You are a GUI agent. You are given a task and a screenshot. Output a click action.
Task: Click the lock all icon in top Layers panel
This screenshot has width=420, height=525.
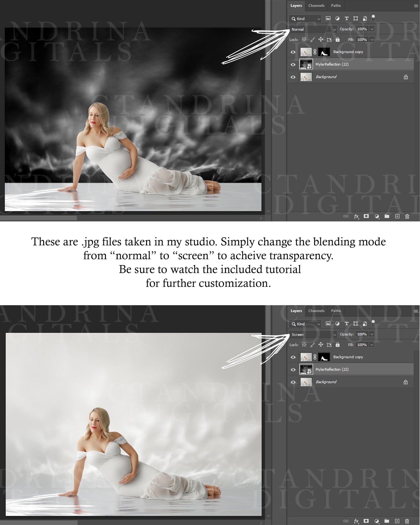point(337,39)
